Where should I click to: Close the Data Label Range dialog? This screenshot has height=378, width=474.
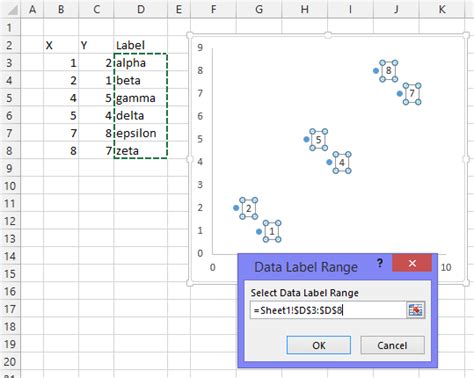(412, 263)
